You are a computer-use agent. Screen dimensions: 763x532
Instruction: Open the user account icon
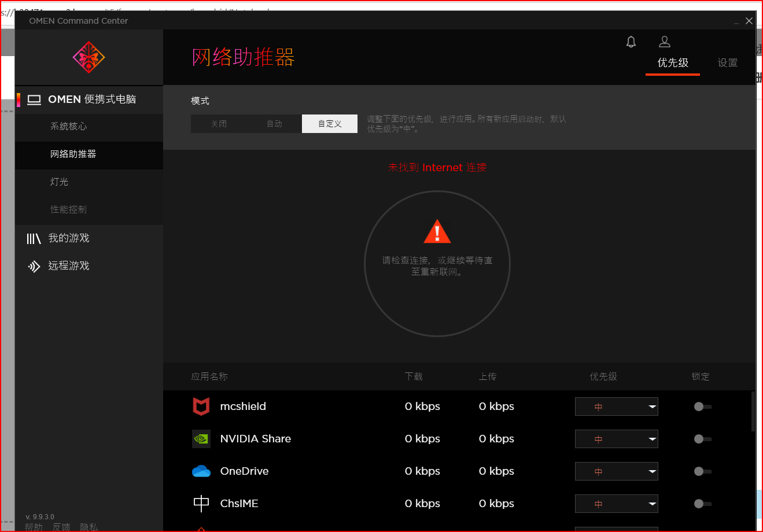coord(664,41)
